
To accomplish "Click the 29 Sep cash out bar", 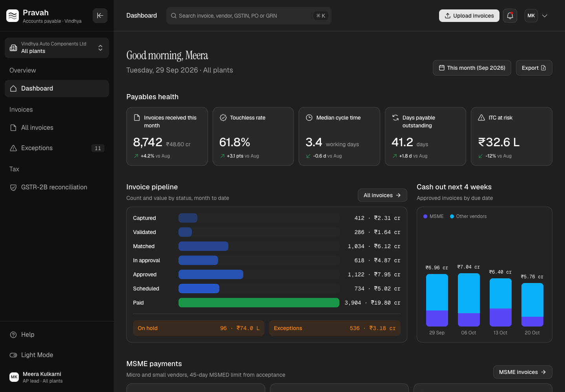I will pos(437,300).
